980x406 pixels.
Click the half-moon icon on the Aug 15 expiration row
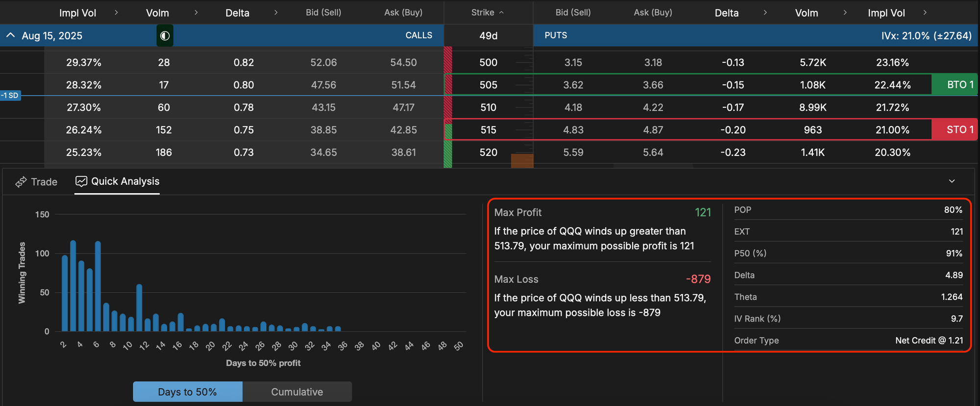tap(165, 36)
